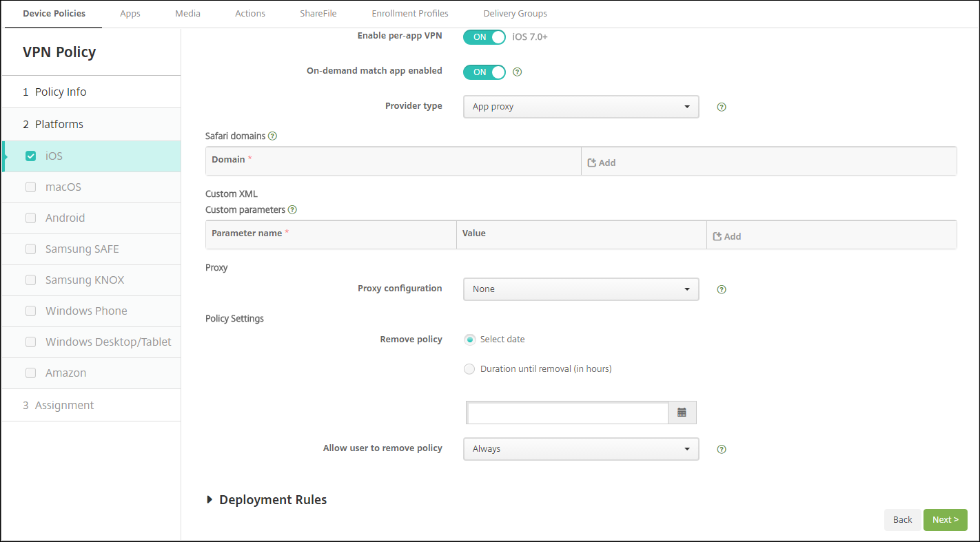Click the Back button
The width and height of the screenshot is (980, 542).
[902, 520]
